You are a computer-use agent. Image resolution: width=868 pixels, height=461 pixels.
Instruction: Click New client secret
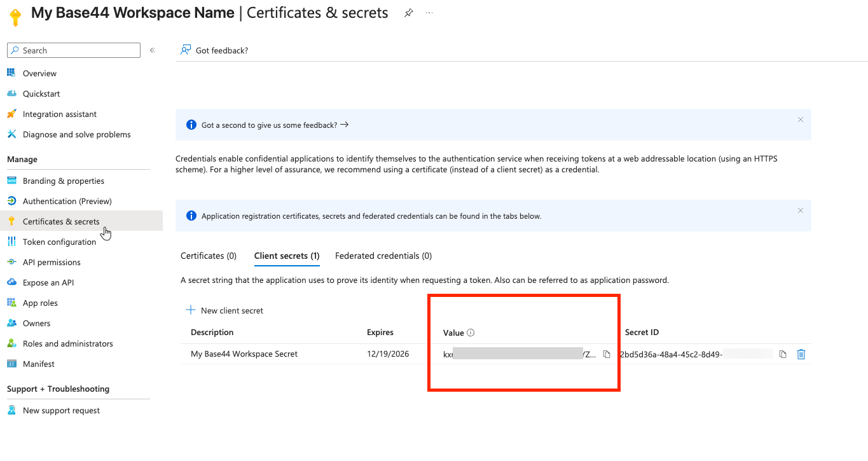[x=224, y=310]
